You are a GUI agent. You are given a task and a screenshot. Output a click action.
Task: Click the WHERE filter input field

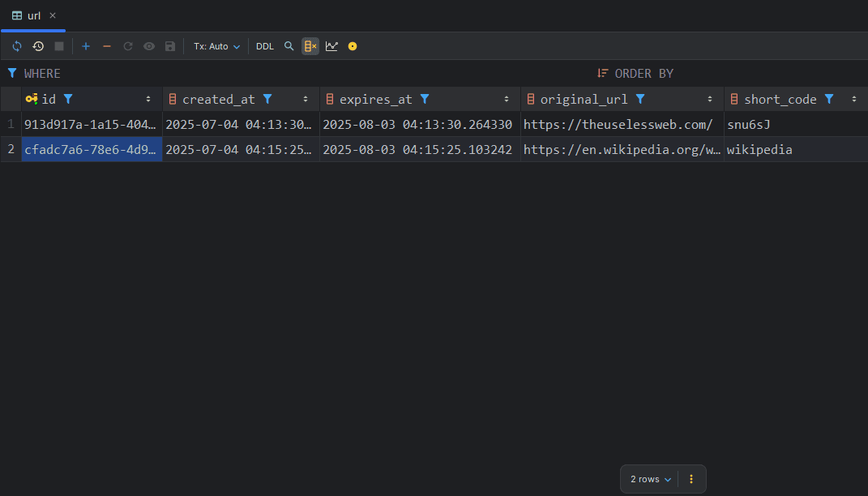pyautogui.click(x=308, y=73)
